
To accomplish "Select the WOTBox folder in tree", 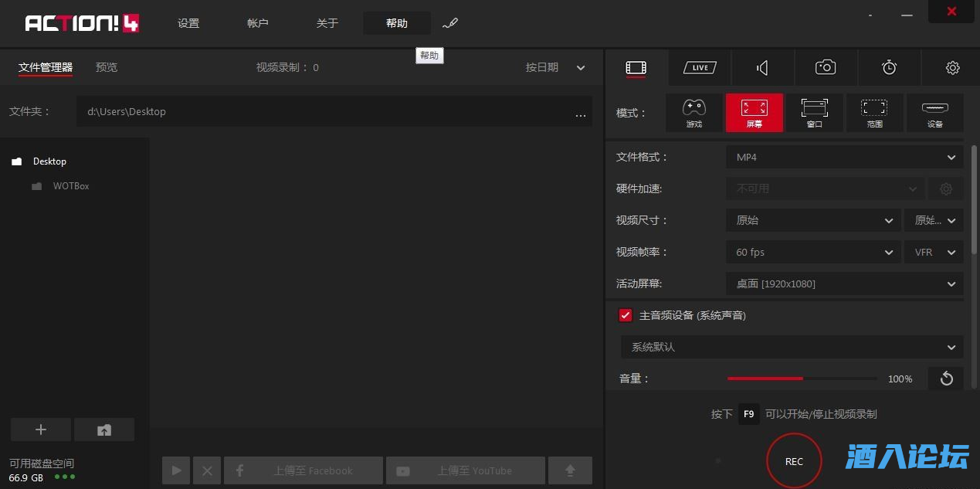I will (x=71, y=186).
